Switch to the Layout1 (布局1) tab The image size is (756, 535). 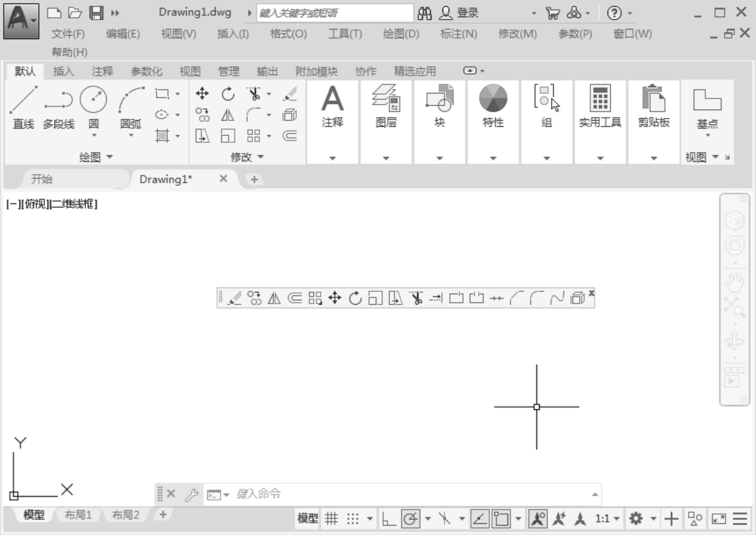pos(78,515)
